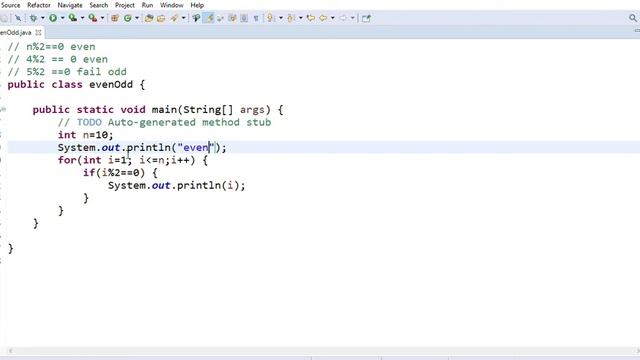Open the Search menu
Viewport: 640px width, 360px height.
[x=99, y=5]
